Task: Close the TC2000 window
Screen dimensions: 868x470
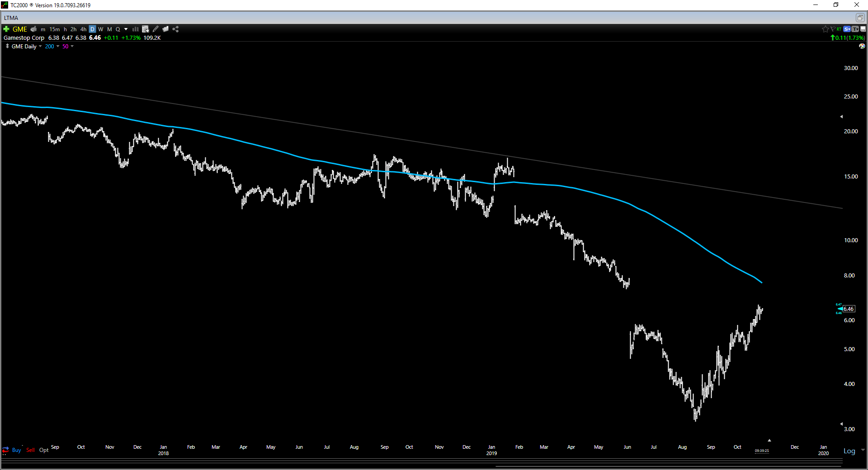Action: (x=857, y=5)
